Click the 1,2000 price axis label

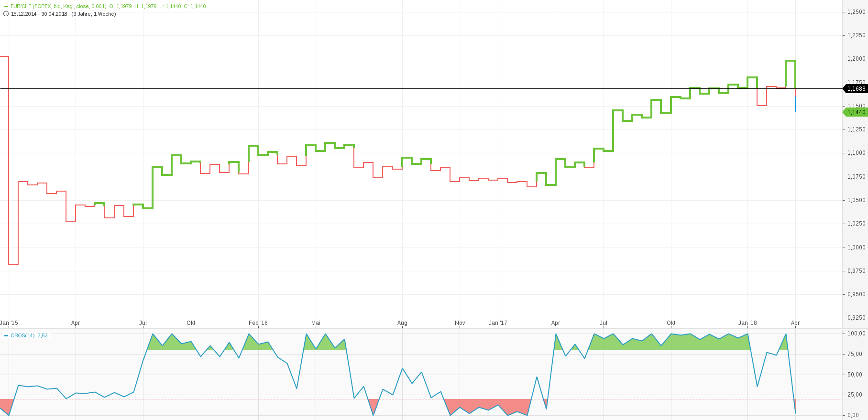[856, 59]
